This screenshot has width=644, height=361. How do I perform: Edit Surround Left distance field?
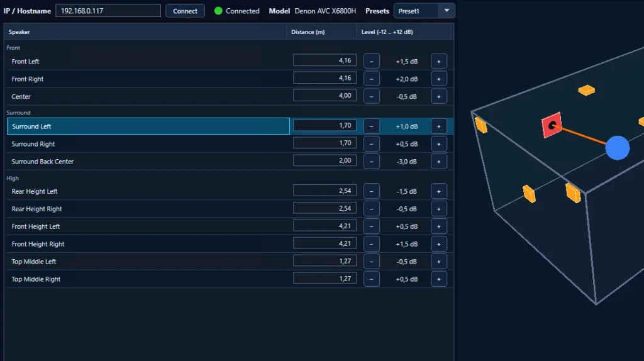[x=325, y=125]
